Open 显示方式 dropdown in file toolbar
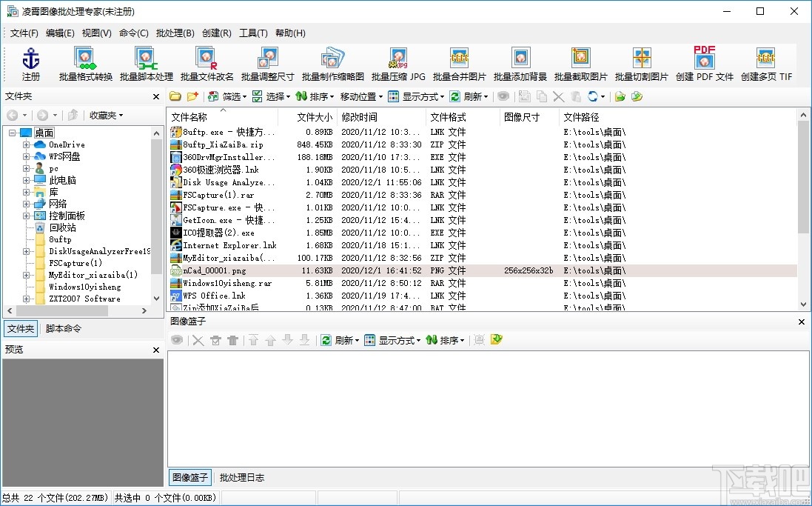 416,96
